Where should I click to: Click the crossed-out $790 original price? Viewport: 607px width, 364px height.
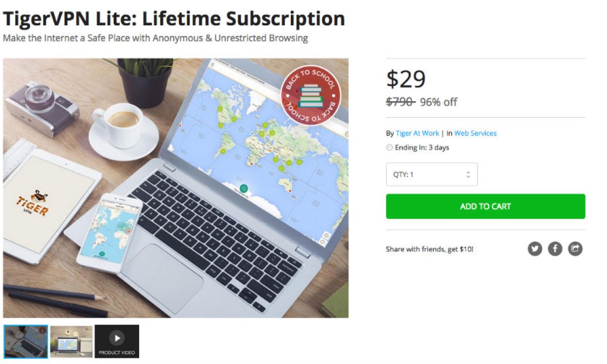click(x=401, y=102)
